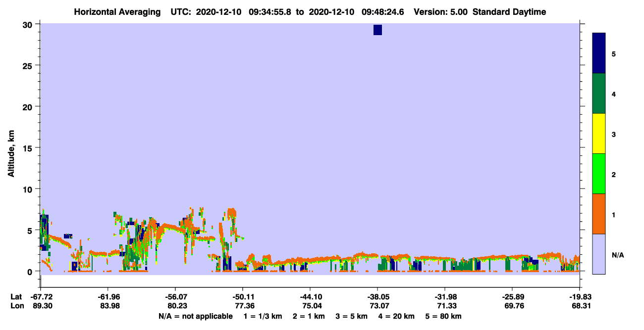The image size is (644, 330).
Task: Click the y-axis tick label 30
Action: pyautogui.click(x=28, y=24)
